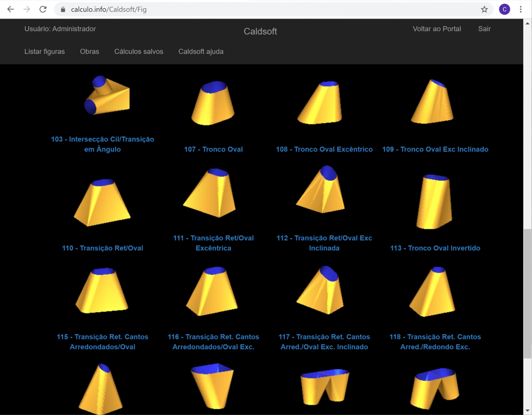Viewport: 532px width, 415px height.
Task: Open 118 - Transição Ret. Cantos Arred./Redondo Exc. link
Action: pyautogui.click(x=435, y=342)
